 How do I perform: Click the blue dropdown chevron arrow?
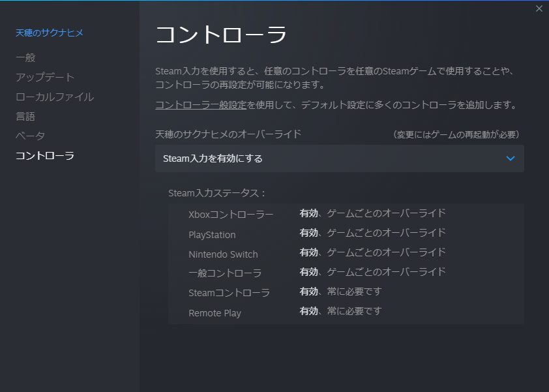511,158
